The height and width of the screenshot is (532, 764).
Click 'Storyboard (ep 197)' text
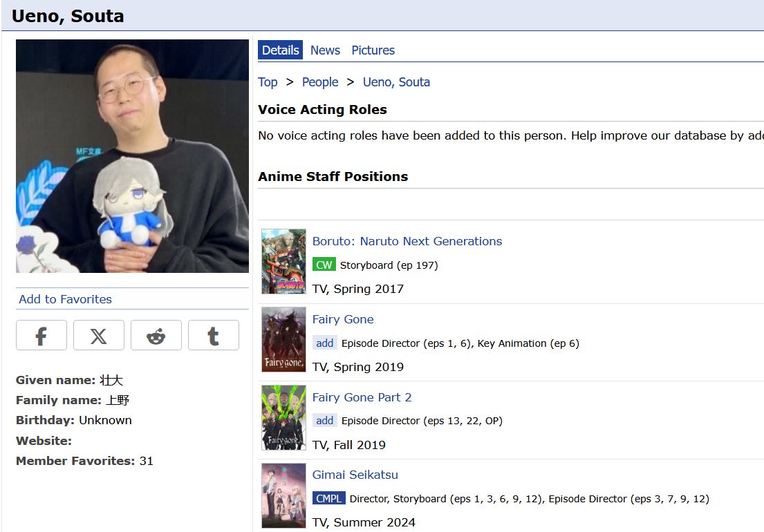click(389, 265)
